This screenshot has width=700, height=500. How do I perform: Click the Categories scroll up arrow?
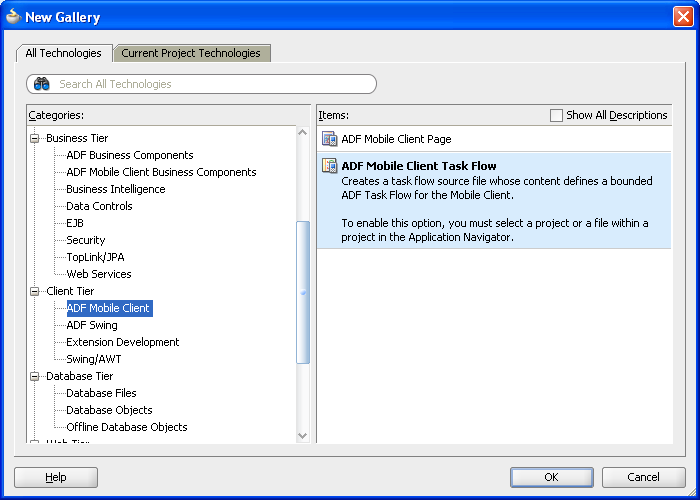[303, 133]
